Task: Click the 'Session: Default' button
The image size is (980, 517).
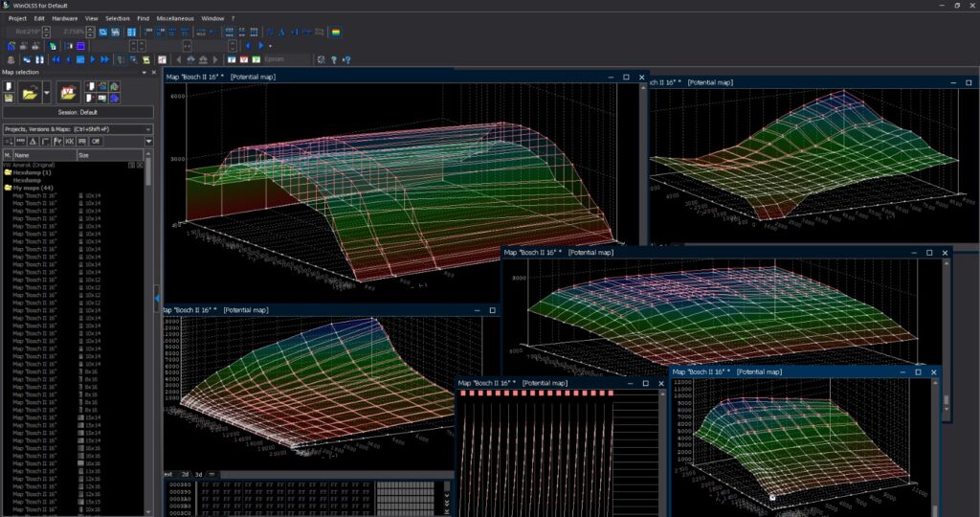Action: click(x=77, y=112)
